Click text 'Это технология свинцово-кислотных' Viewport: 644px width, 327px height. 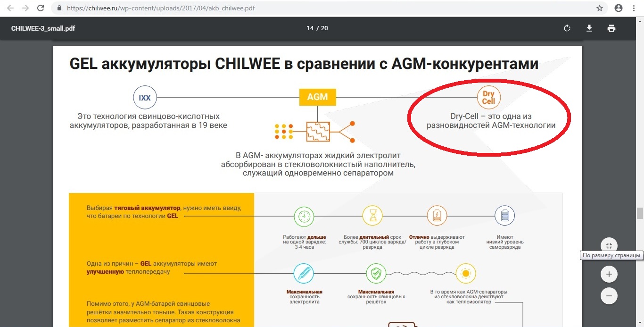[149, 116]
